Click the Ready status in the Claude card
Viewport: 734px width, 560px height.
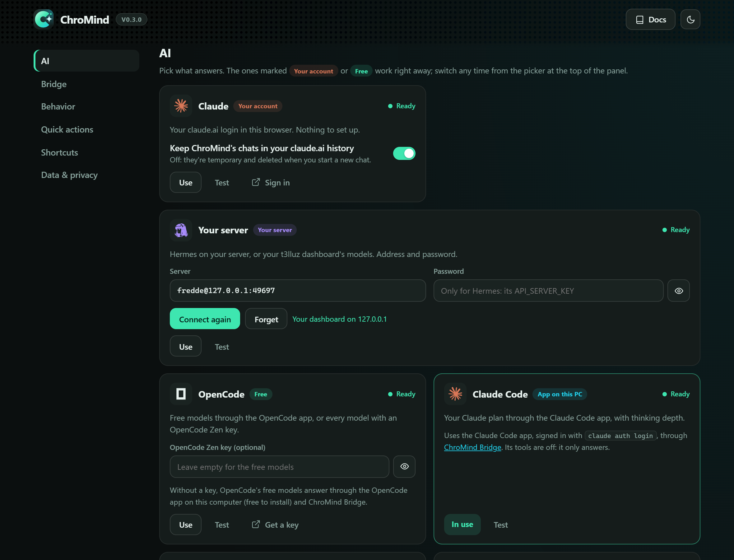(x=402, y=106)
